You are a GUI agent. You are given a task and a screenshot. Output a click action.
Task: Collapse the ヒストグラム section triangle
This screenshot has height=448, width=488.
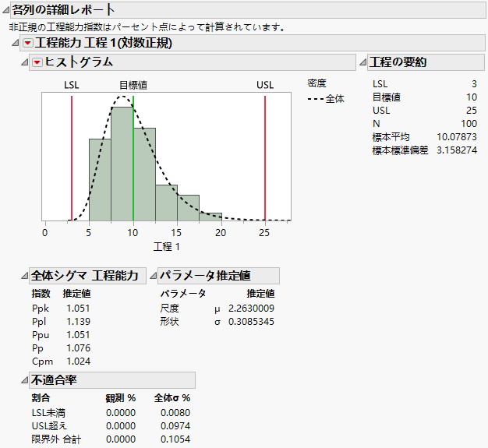pyautogui.click(x=25, y=62)
